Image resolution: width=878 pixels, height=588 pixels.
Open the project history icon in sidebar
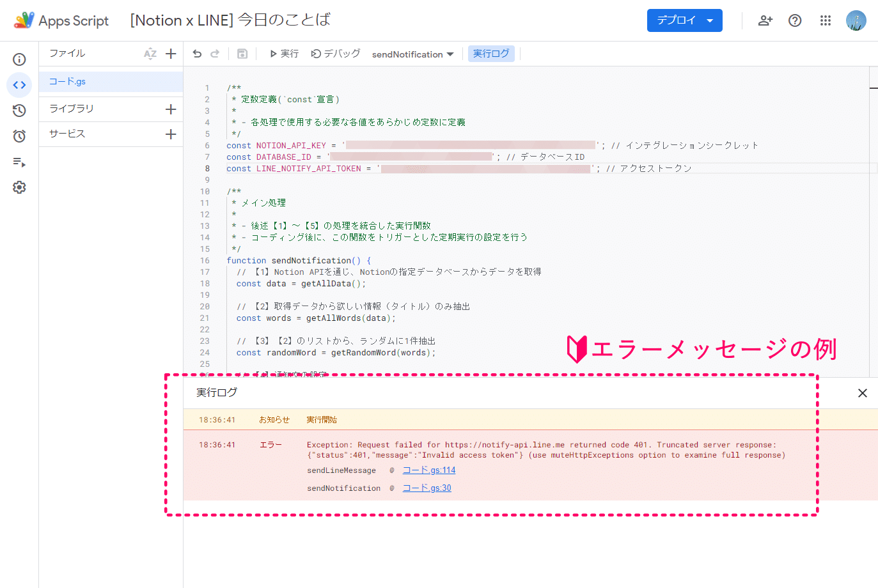[x=19, y=111]
